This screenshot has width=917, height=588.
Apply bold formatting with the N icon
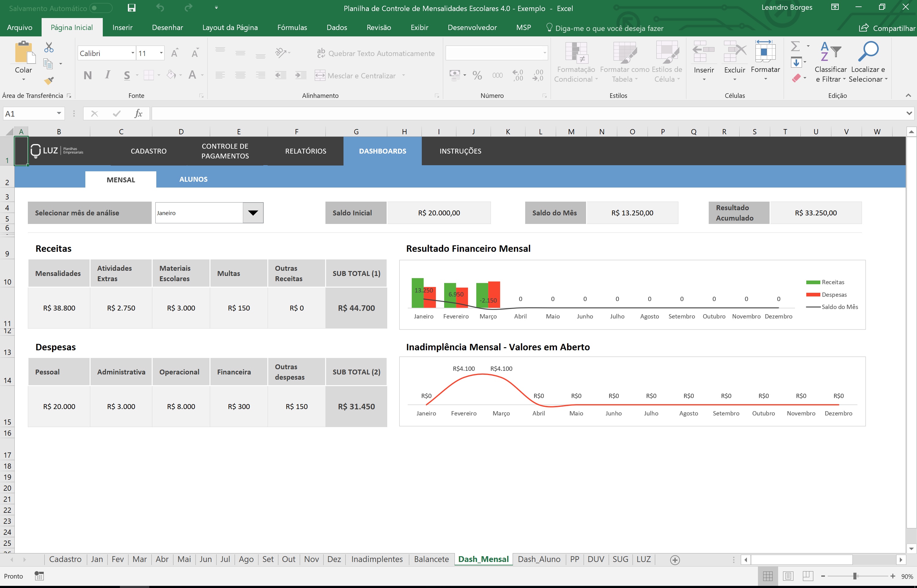pos(87,75)
